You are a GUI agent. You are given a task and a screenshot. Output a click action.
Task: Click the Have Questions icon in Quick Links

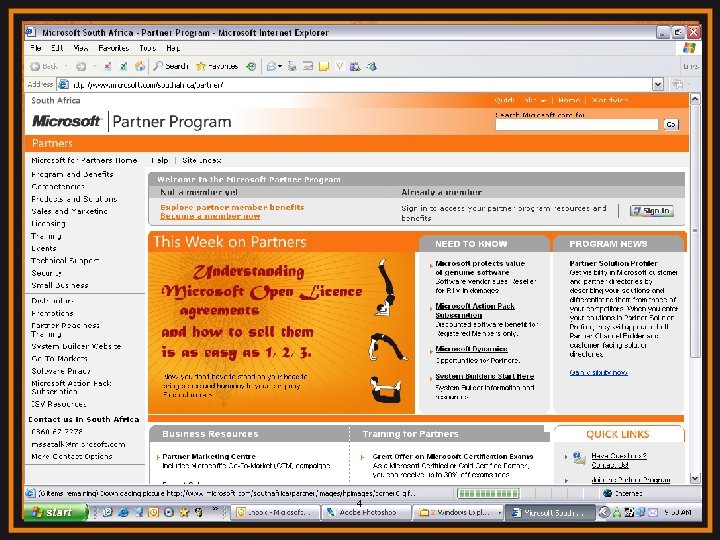(579, 458)
